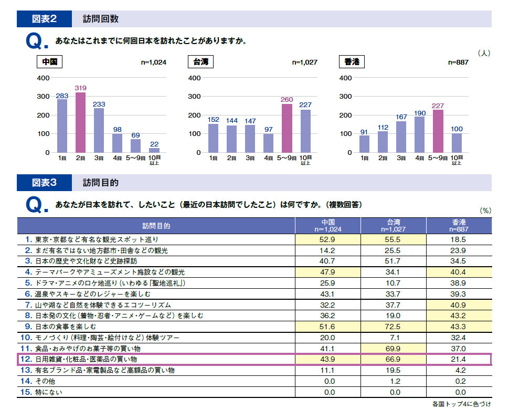Click cell 40.9 in Hong Kong column
The image size is (509, 420).
pos(459,305)
